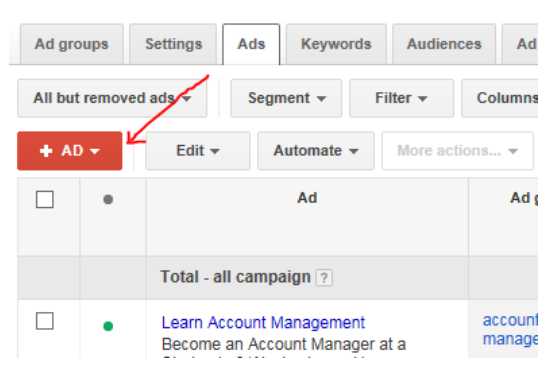
Task: Open the account management ad group link
Action: click(x=510, y=329)
